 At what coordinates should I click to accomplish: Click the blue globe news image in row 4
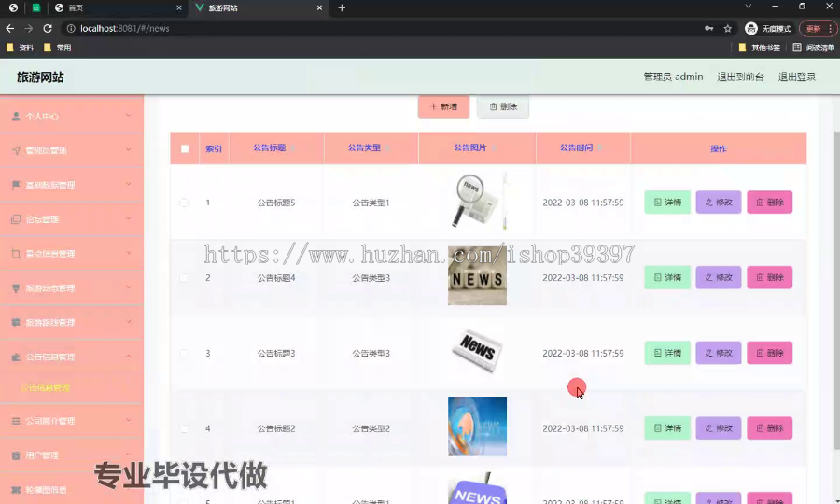click(x=477, y=427)
